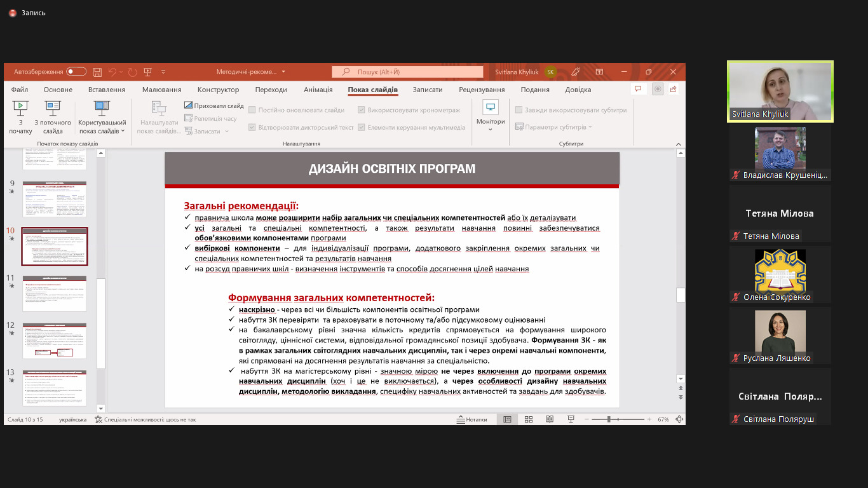
Task: Toggle use timings checkbox
Action: 362,110
